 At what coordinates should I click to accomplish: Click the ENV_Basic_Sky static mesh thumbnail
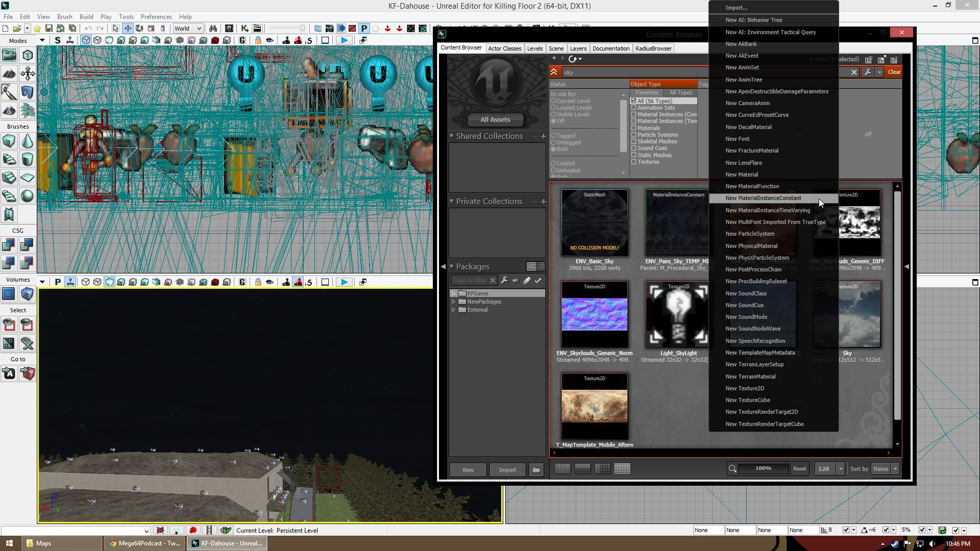click(594, 223)
